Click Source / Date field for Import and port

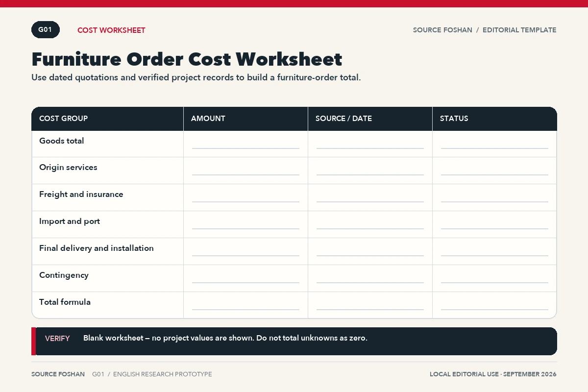coord(370,224)
